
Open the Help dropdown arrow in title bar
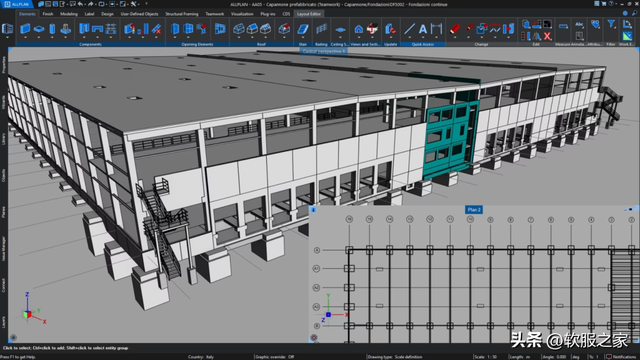[x=616, y=4]
